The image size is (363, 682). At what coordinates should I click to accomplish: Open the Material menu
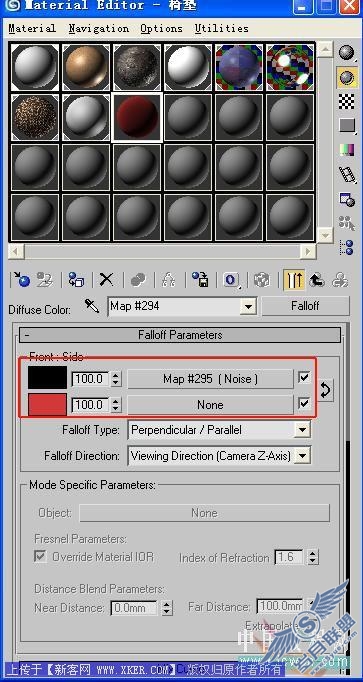[x=32, y=29]
